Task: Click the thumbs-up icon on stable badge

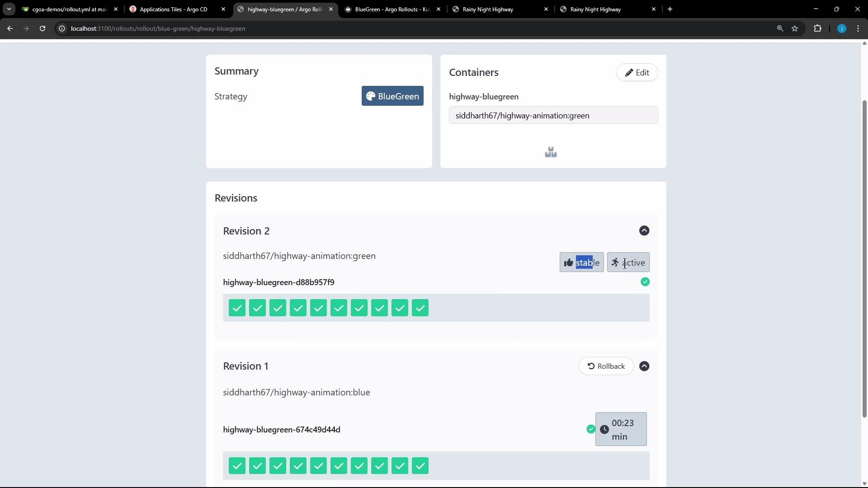Action: tap(569, 263)
